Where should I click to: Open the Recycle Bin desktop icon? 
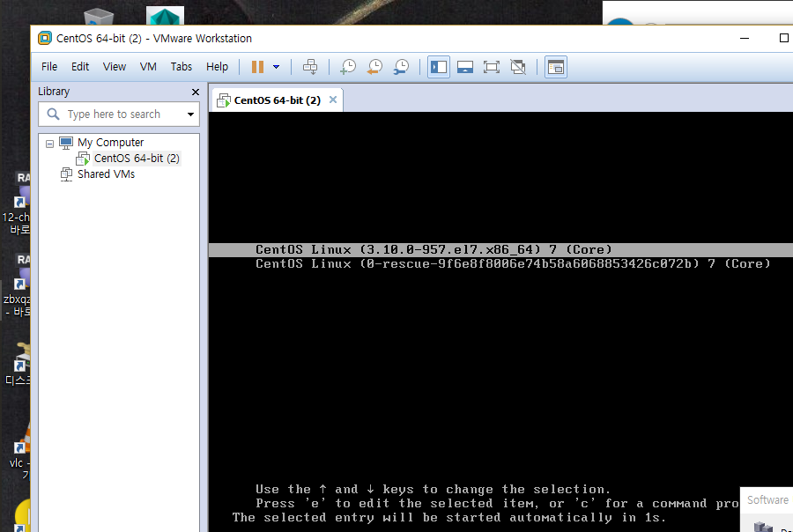coord(99,18)
